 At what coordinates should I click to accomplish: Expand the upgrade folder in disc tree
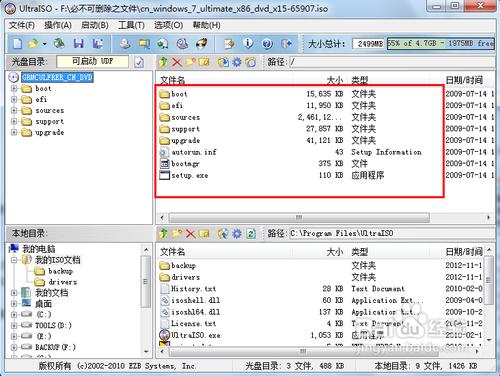point(14,132)
